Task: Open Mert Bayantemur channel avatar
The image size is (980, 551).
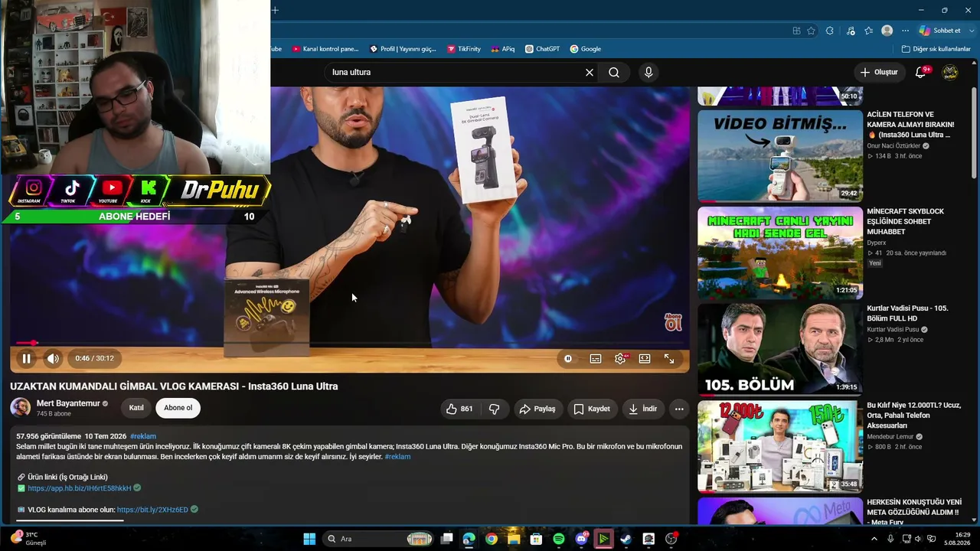Action: pyautogui.click(x=21, y=407)
